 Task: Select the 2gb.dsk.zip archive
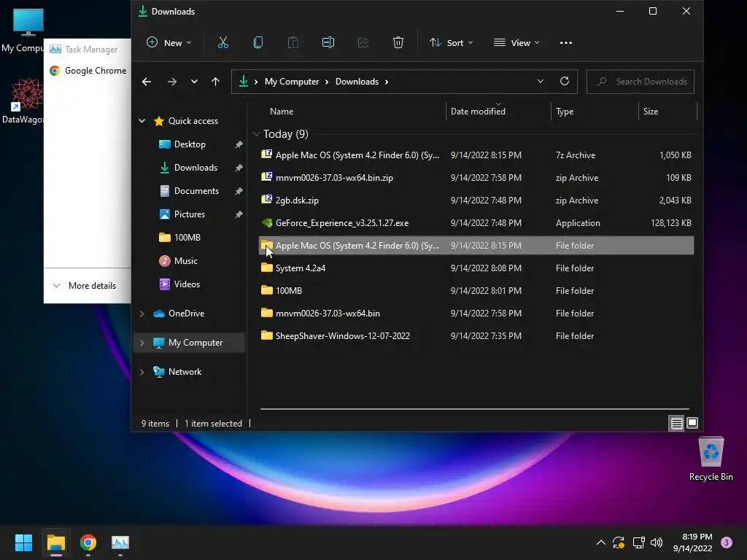(476, 201)
